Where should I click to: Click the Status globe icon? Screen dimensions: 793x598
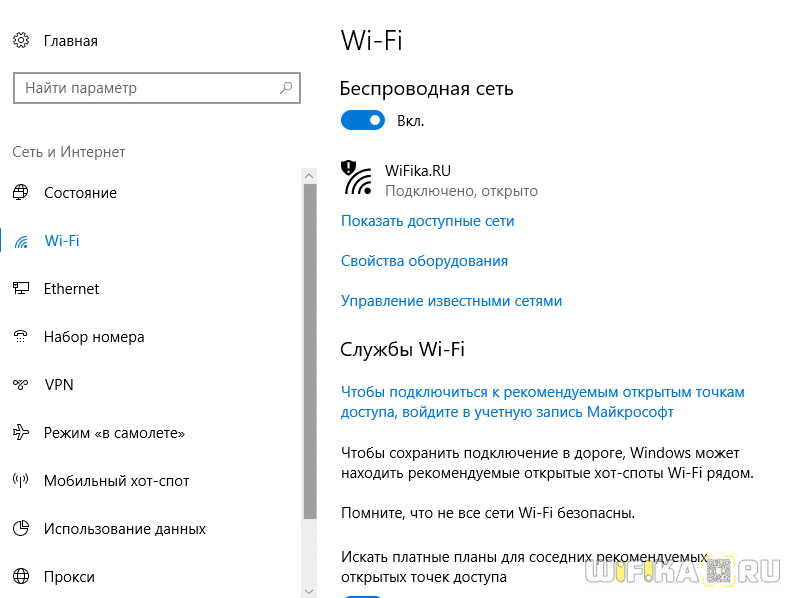(21, 193)
